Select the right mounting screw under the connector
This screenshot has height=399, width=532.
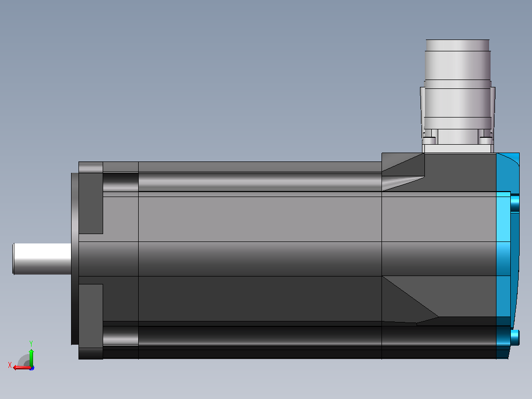486,140
